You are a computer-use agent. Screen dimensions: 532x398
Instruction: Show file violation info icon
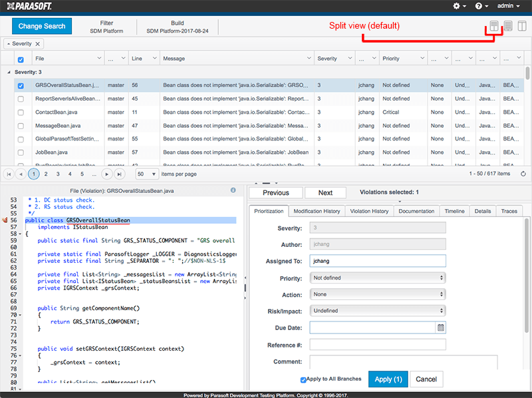tap(233, 190)
